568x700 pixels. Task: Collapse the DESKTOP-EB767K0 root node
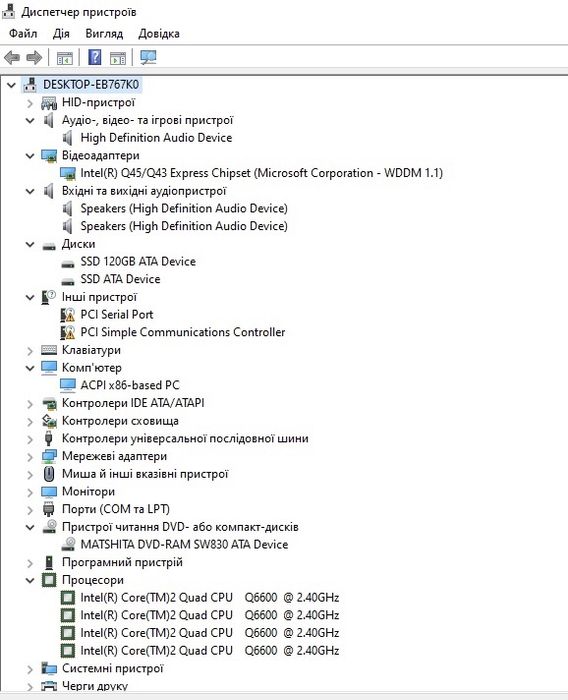pos(11,84)
